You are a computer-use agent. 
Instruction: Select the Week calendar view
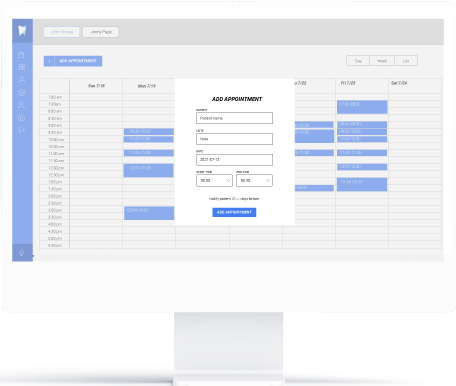(382, 61)
